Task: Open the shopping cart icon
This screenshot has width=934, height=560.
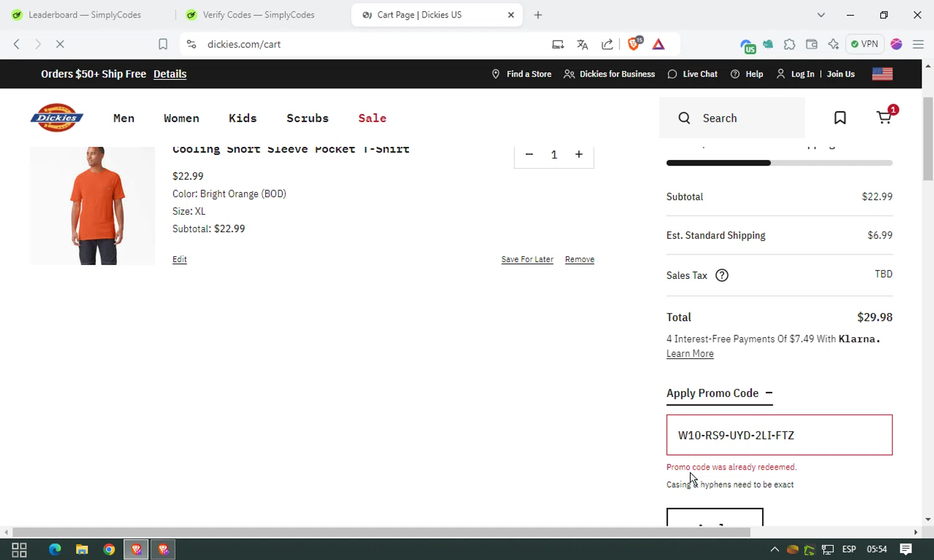Action: pyautogui.click(x=884, y=117)
